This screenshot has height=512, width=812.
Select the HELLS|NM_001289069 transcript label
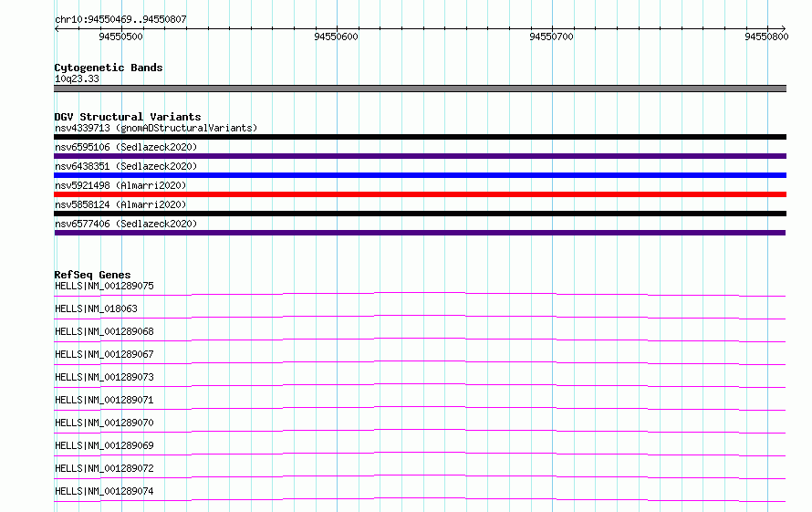[x=104, y=445]
